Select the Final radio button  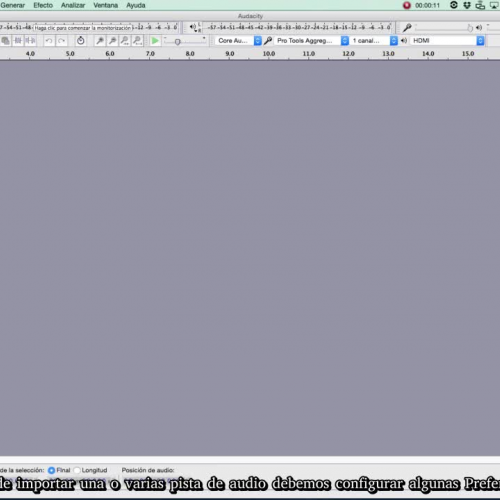click(51, 470)
